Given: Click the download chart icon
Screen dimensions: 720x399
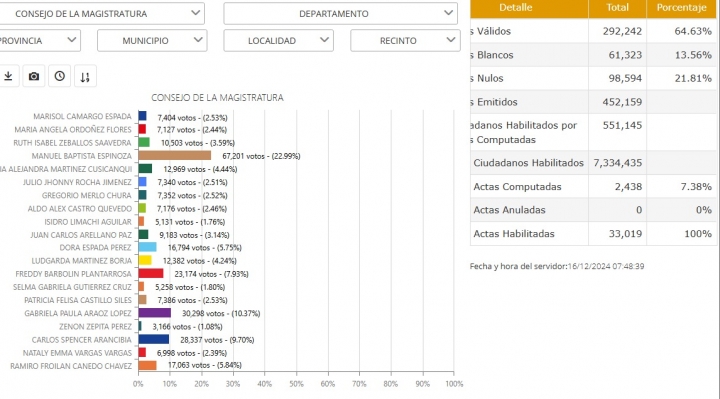Looking at the screenshot, I should click(x=9, y=76).
